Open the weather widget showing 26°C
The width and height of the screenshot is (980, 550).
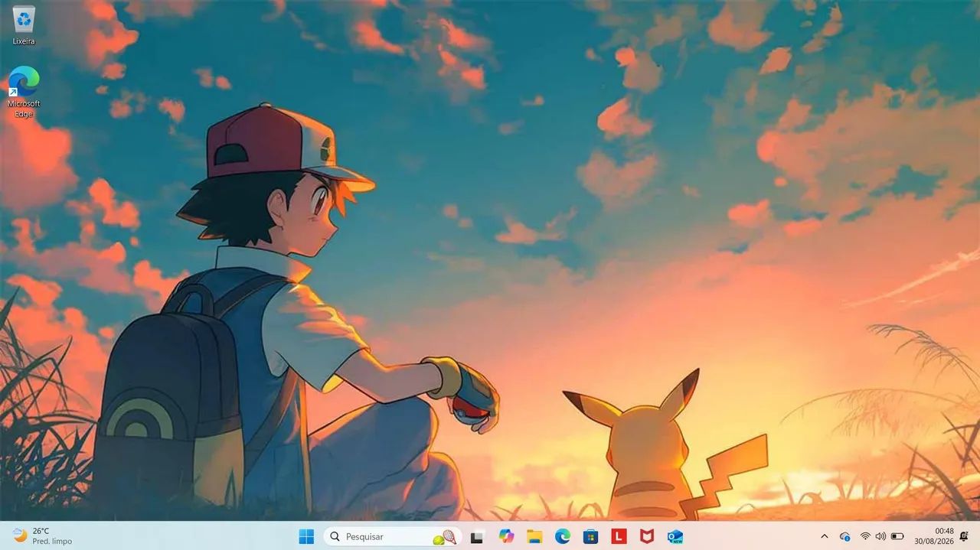tap(43, 536)
